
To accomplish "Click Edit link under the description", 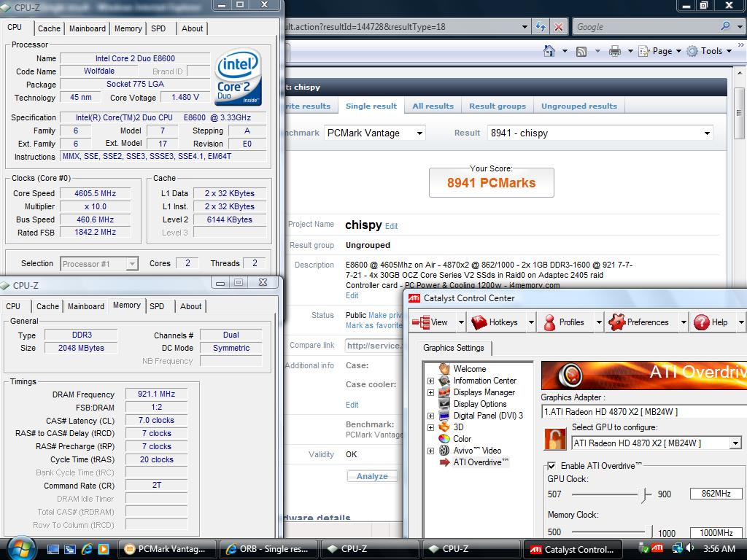I will pyautogui.click(x=352, y=296).
